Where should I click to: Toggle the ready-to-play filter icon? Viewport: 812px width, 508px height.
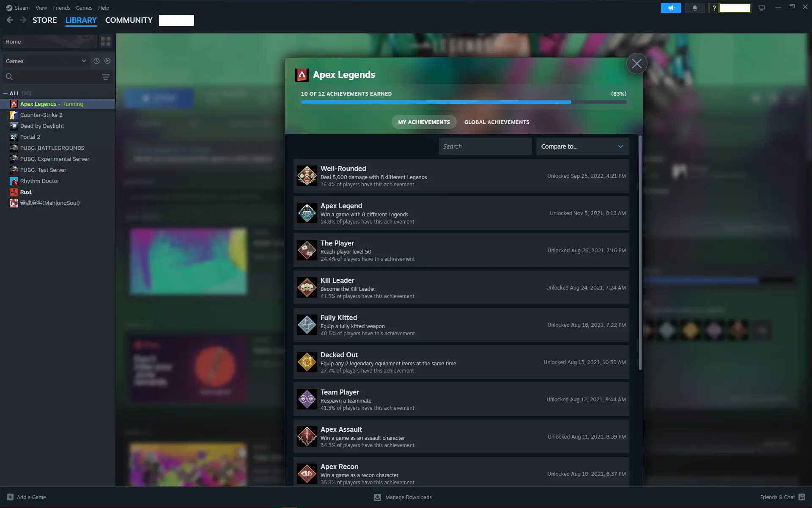coord(107,61)
